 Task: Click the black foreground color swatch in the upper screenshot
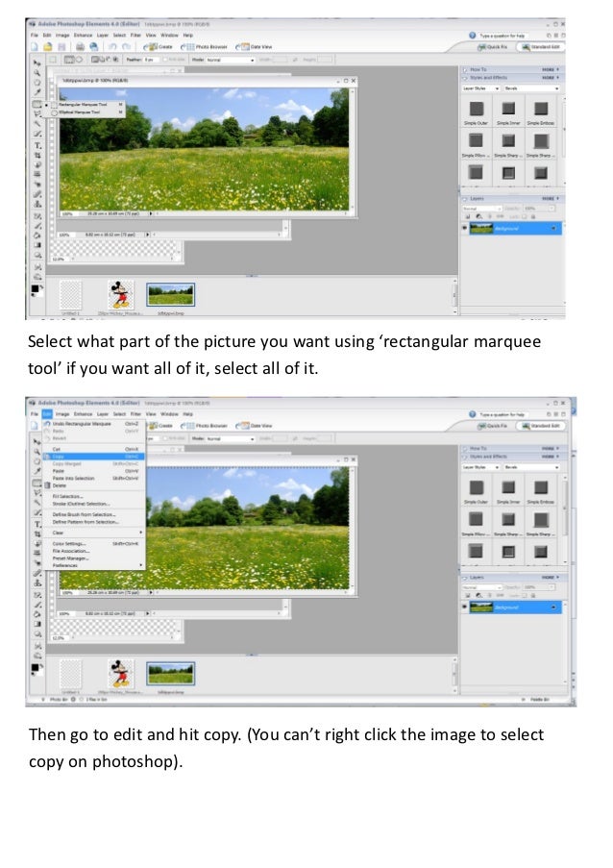(36, 288)
